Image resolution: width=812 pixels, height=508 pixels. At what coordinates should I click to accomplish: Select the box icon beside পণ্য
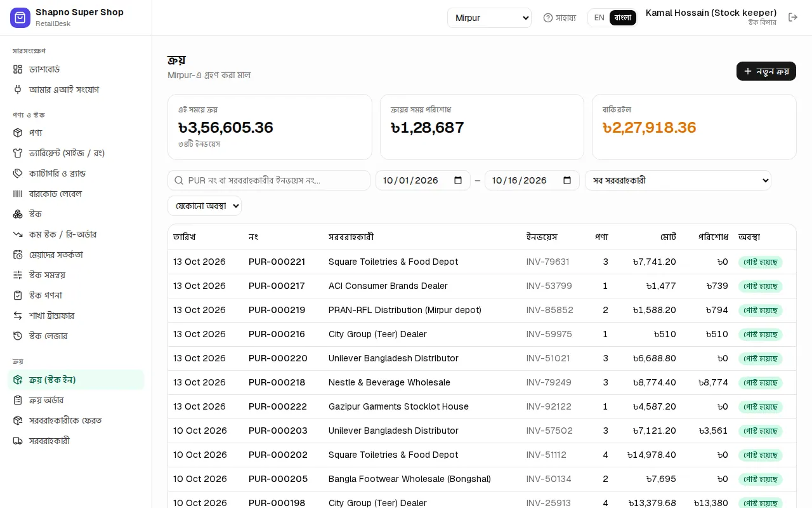[x=18, y=133]
